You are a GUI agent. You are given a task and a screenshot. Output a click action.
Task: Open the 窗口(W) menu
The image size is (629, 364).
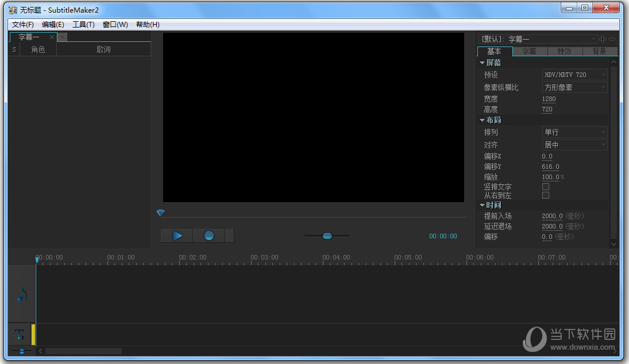click(115, 25)
